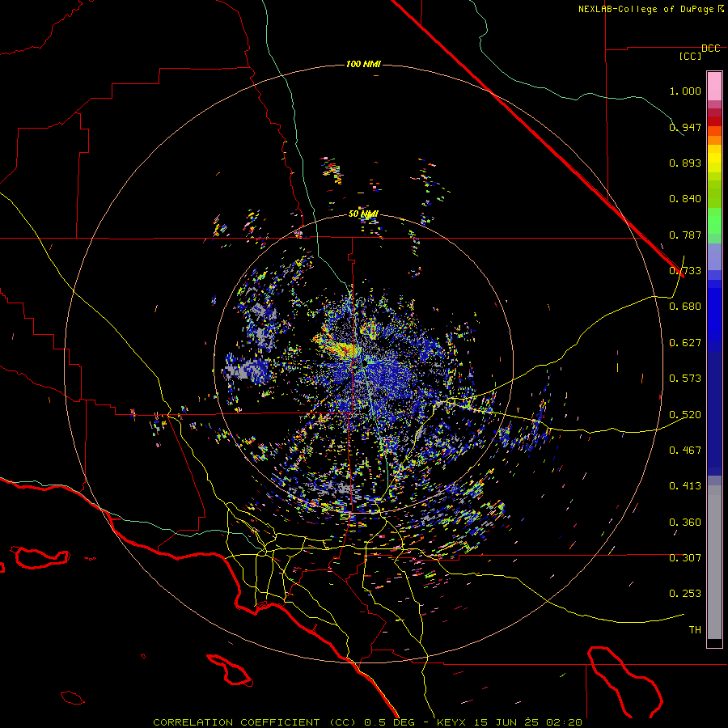Click the TH label on the legend
Screen dimensions: 728x728
(x=695, y=629)
